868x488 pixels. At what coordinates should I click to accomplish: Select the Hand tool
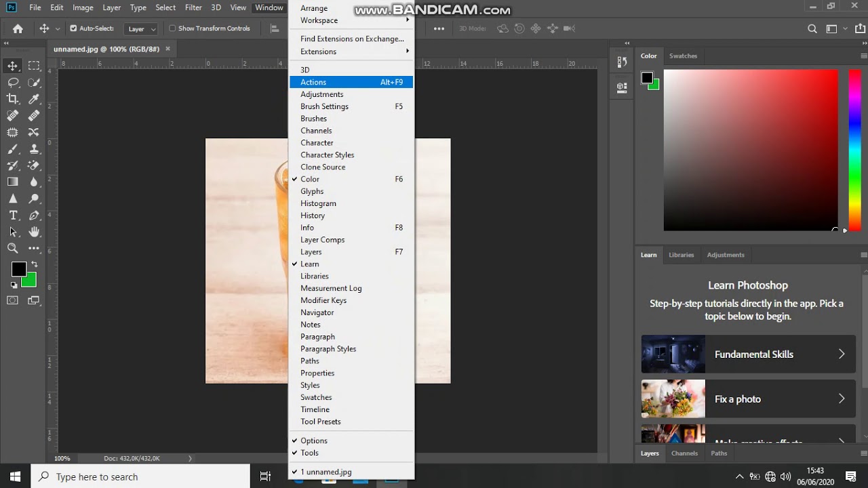pyautogui.click(x=34, y=232)
